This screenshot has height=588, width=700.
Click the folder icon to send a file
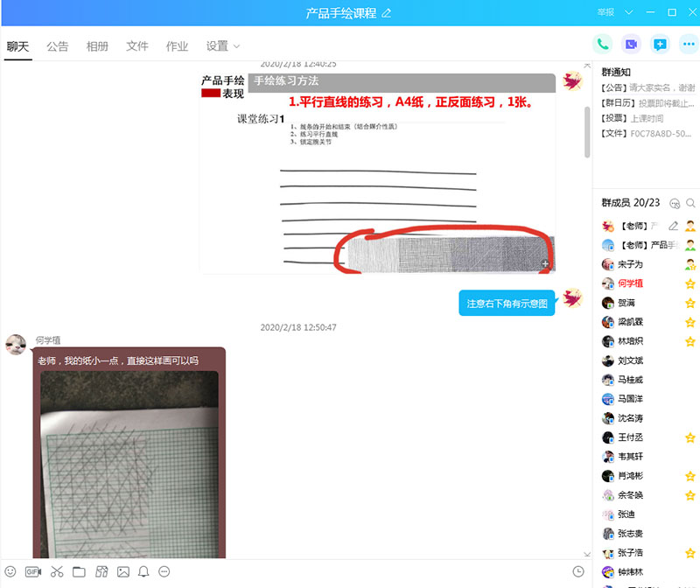79,571
